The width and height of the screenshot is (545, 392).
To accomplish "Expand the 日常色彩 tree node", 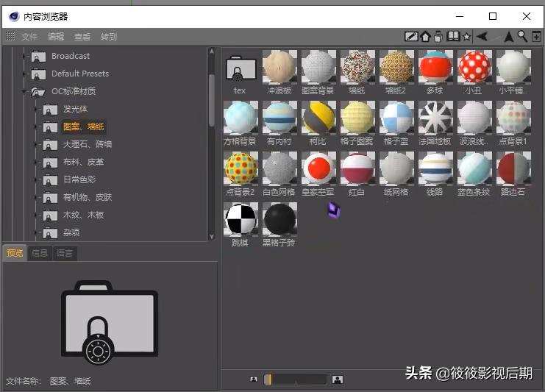I will [36, 180].
